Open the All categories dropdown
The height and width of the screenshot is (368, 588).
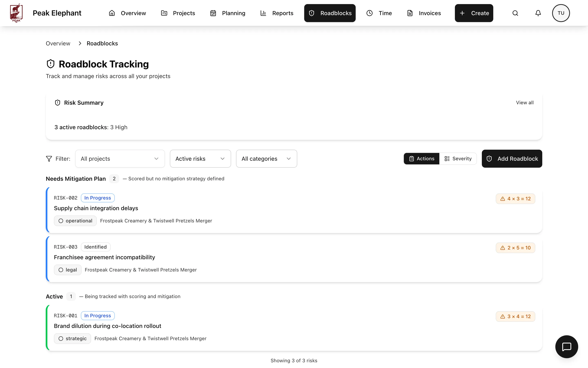[267, 159]
